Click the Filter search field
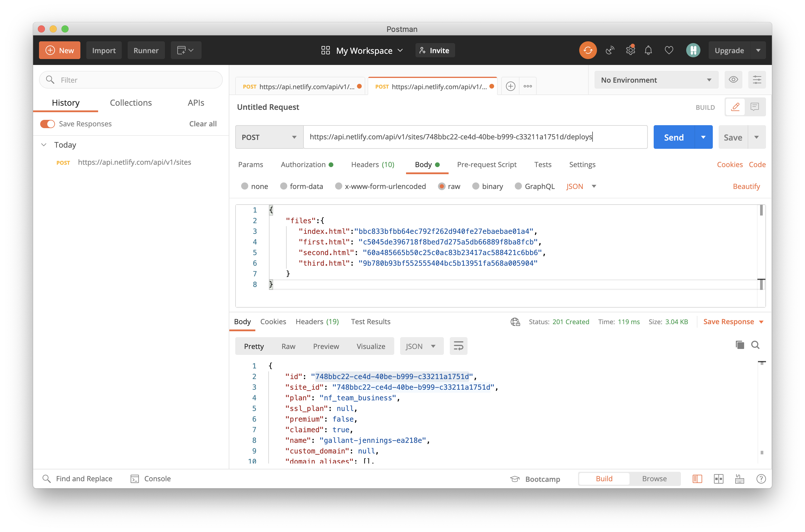This screenshot has height=532, width=805. tap(131, 80)
